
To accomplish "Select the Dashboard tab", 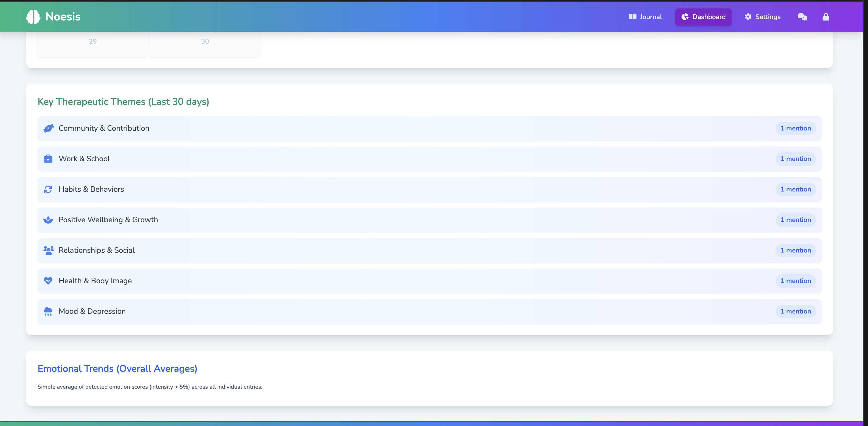I will click(703, 17).
